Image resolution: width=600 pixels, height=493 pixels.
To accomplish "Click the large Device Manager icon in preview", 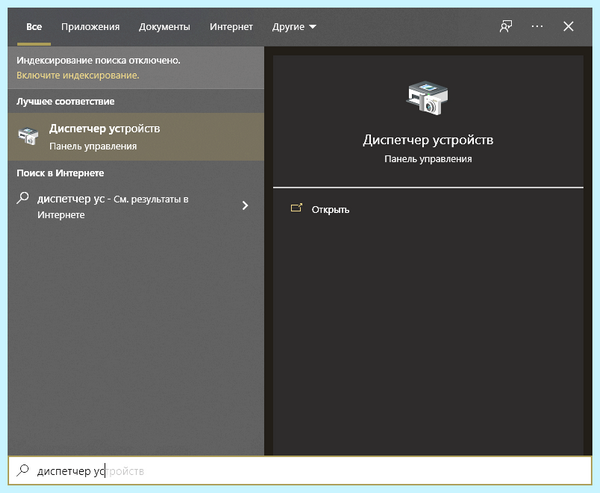I will click(427, 98).
